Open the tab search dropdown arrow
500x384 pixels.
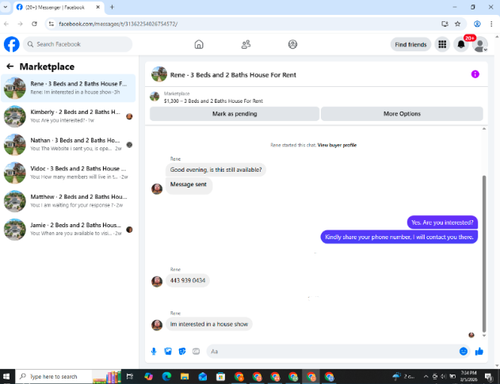point(5,7)
